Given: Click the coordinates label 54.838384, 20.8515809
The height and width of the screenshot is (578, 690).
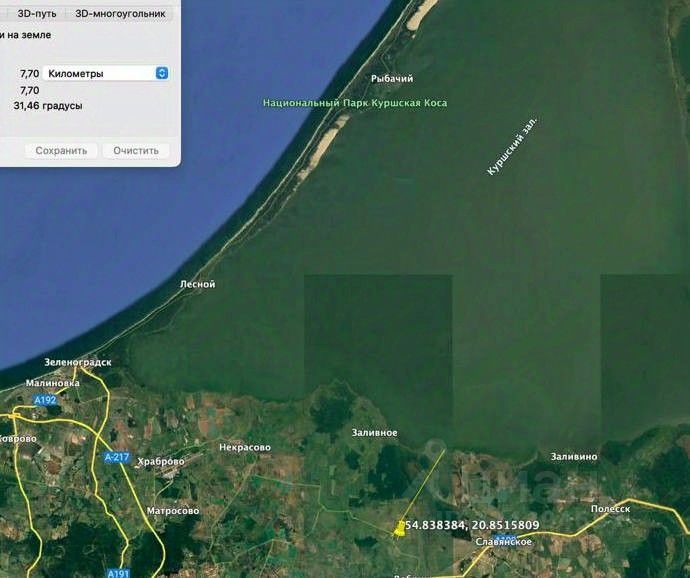Looking at the screenshot, I should tap(473, 525).
